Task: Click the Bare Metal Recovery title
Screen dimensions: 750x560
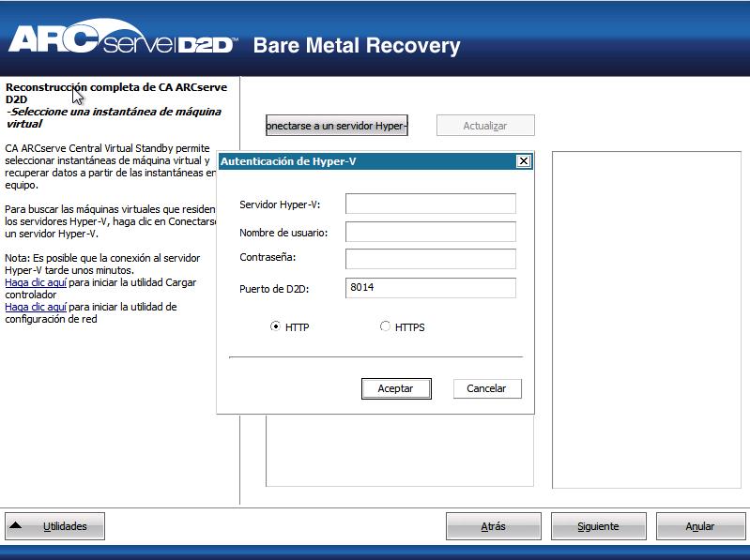Action: (357, 46)
